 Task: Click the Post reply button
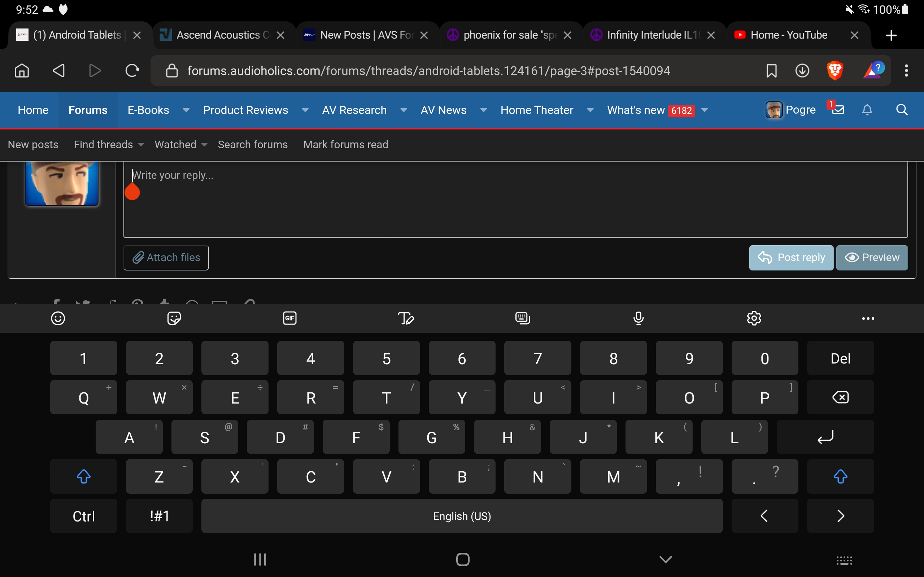pyautogui.click(x=791, y=257)
